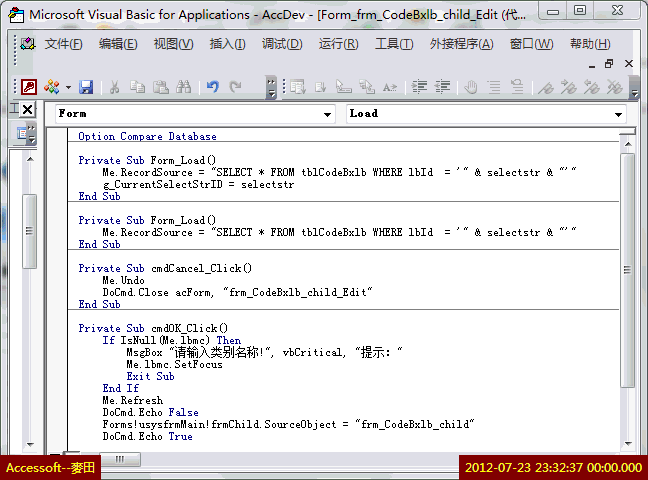648x480 pixels.
Task: Open the 编辑(E) menu
Action: click(118, 44)
